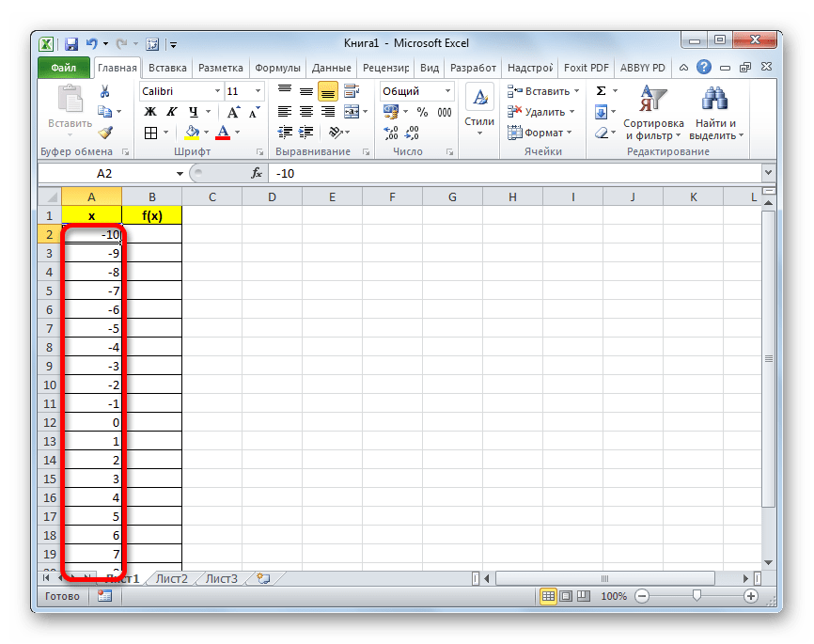
Task: Toggle bold formatting Ж
Action: [149, 112]
